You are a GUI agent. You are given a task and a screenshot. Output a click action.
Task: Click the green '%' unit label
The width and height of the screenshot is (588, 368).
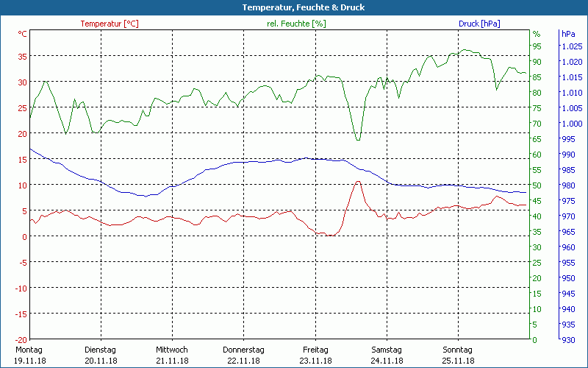tap(537, 34)
